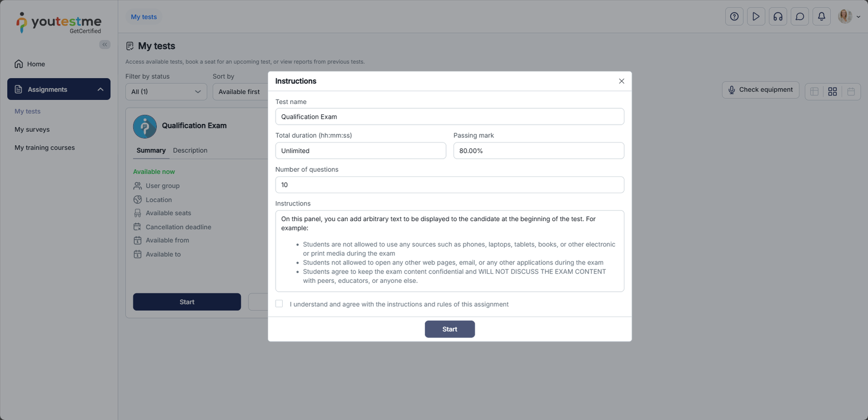Go to My training courses
Image resolution: width=868 pixels, height=420 pixels.
point(44,147)
